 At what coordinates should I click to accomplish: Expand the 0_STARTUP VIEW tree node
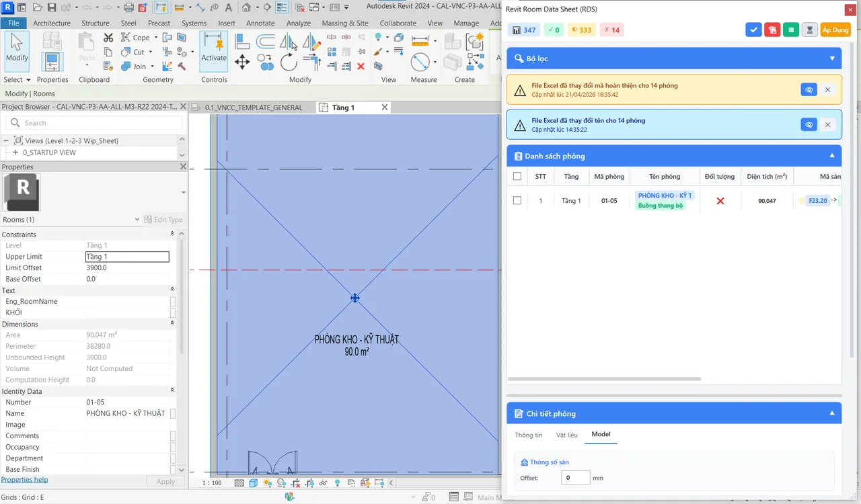[x=16, y=153]
